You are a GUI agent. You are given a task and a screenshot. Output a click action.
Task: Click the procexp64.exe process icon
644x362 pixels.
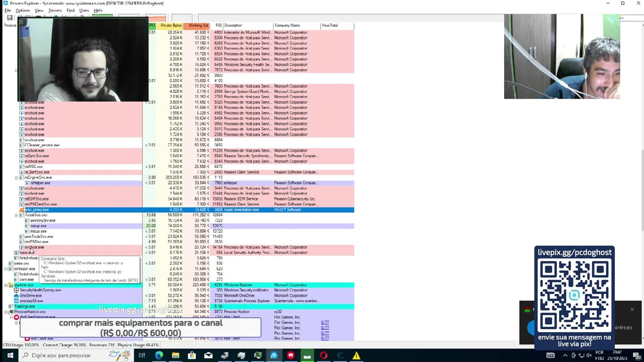click(x=17, y=301)
